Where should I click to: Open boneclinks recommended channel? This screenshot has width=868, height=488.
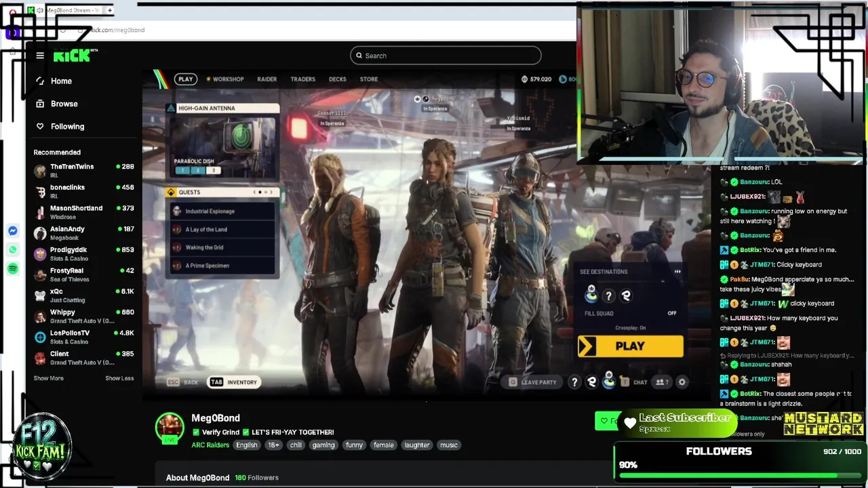tap(83, 192)
